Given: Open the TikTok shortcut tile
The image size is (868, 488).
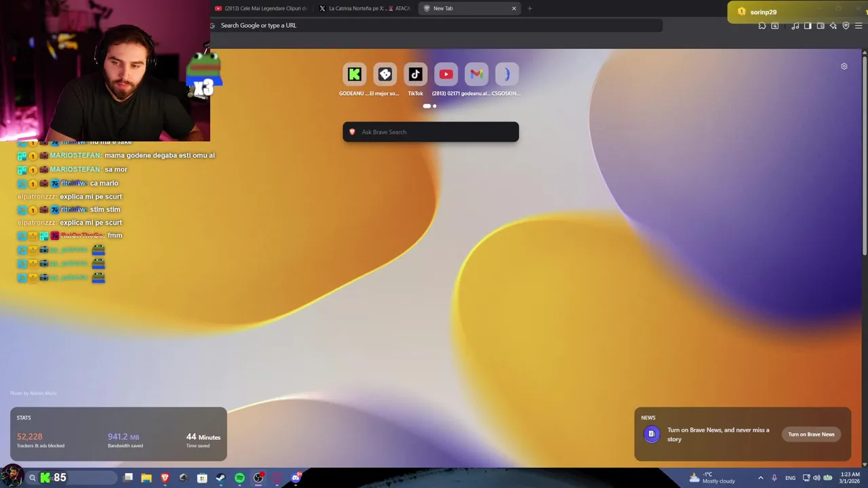Looking at the screenshot, I should pos(416,75).
